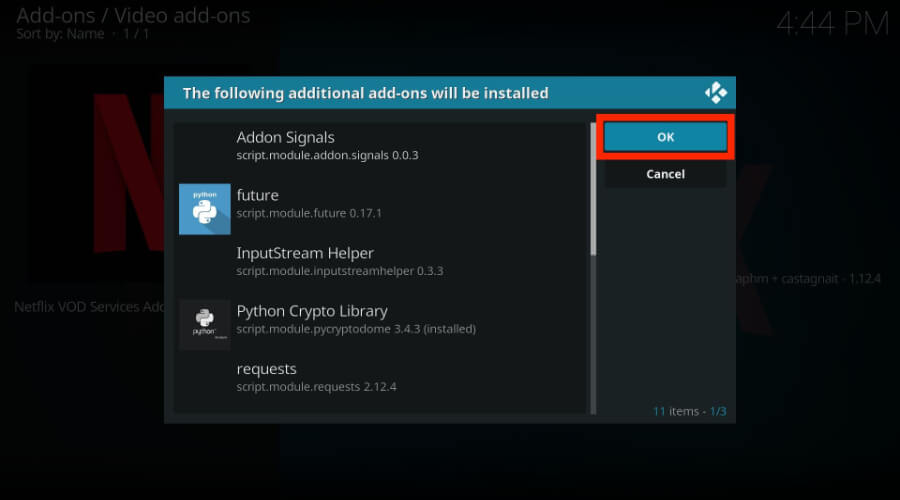Cancel the add-on installation dialog
The height and width of the screenshot is (500, 900).
[665, 174]
